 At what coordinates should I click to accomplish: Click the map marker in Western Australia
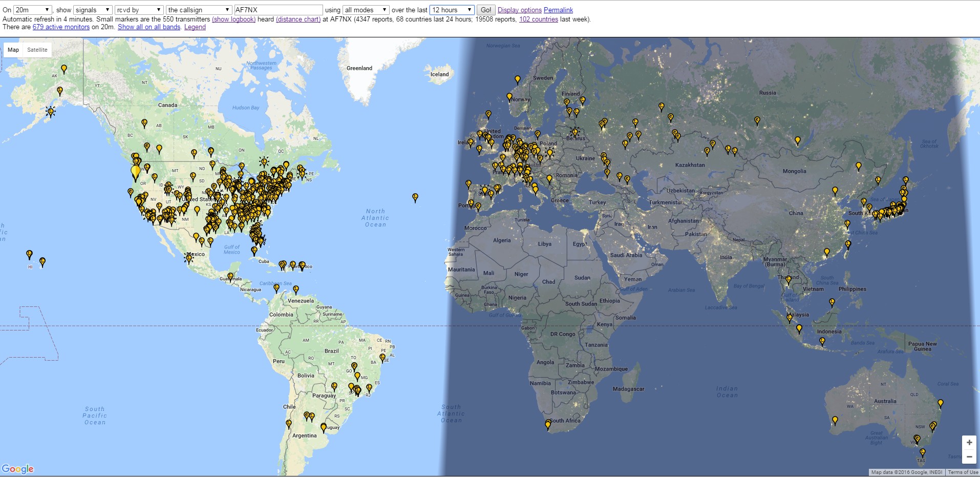(835, 421)
